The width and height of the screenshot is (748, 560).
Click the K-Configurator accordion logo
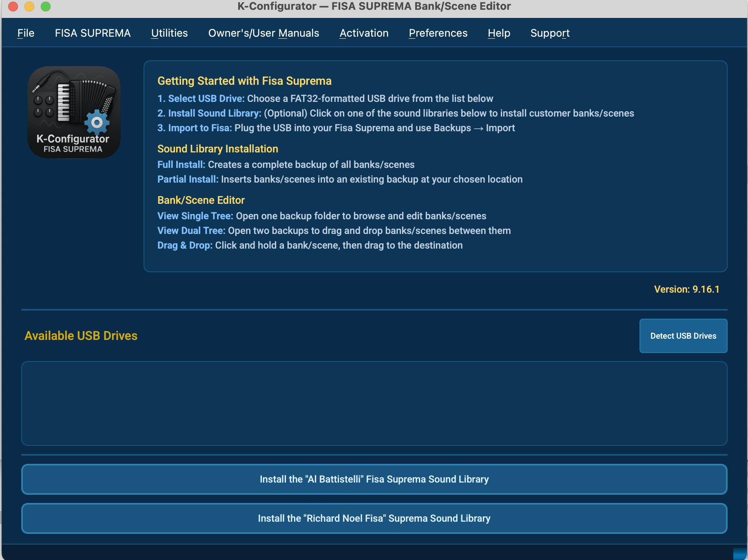[x=74, y=112]
